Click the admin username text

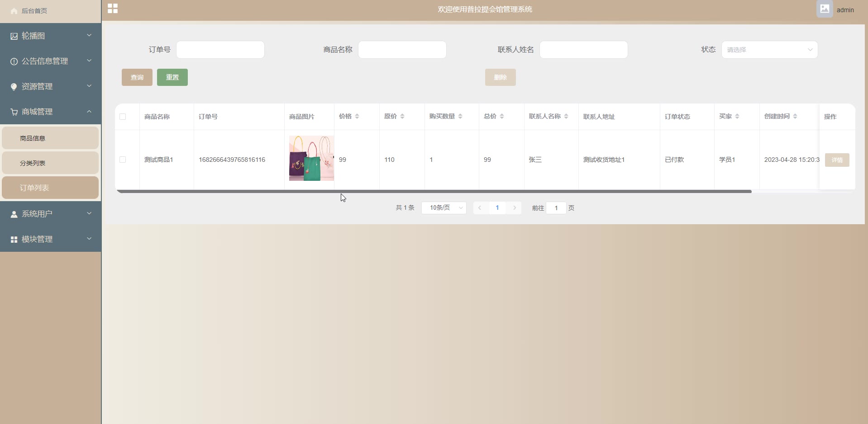click(x=845, y=10)
